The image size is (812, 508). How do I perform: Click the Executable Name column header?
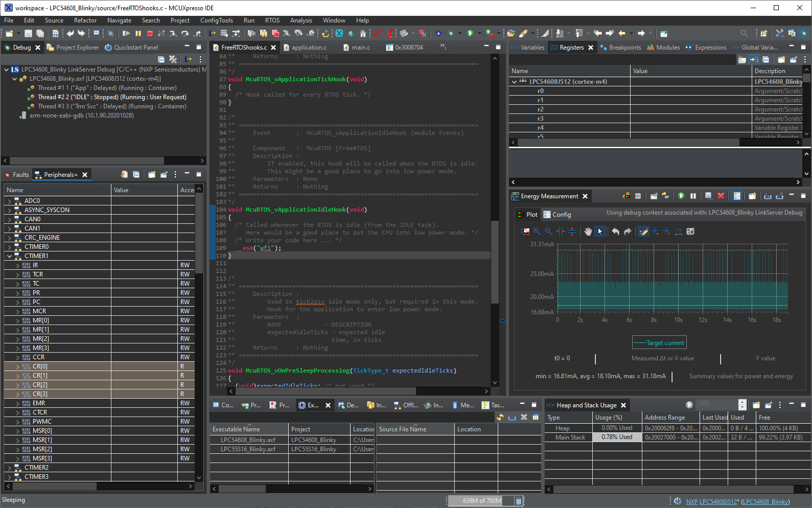tap(249, 429)
